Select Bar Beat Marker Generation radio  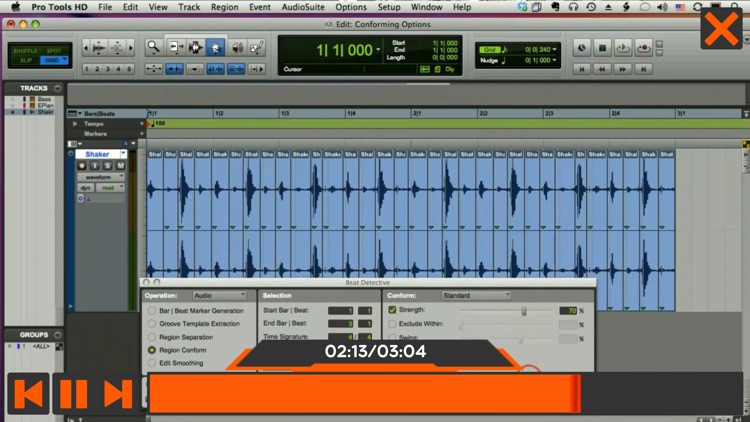(x=152, y=311)
